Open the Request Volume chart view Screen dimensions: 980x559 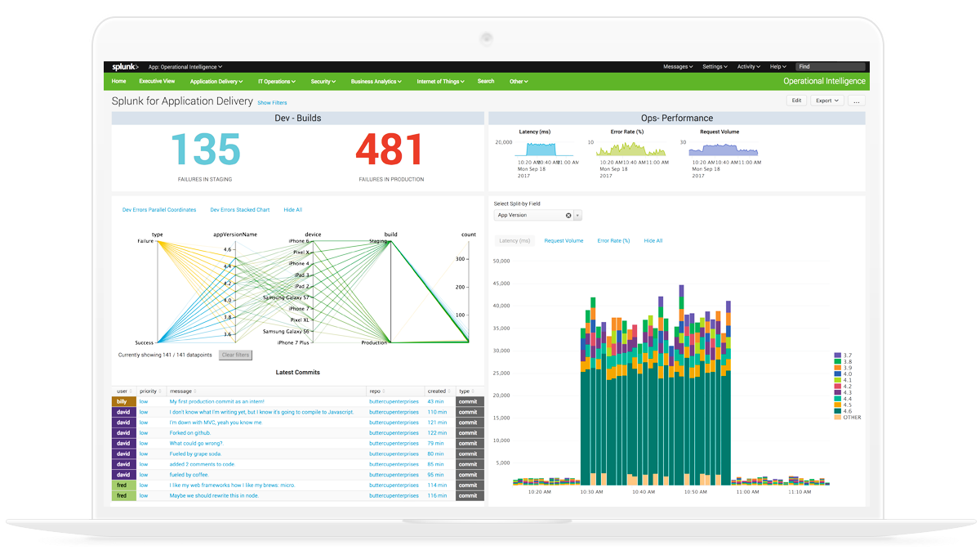click(x=563, y=240)
